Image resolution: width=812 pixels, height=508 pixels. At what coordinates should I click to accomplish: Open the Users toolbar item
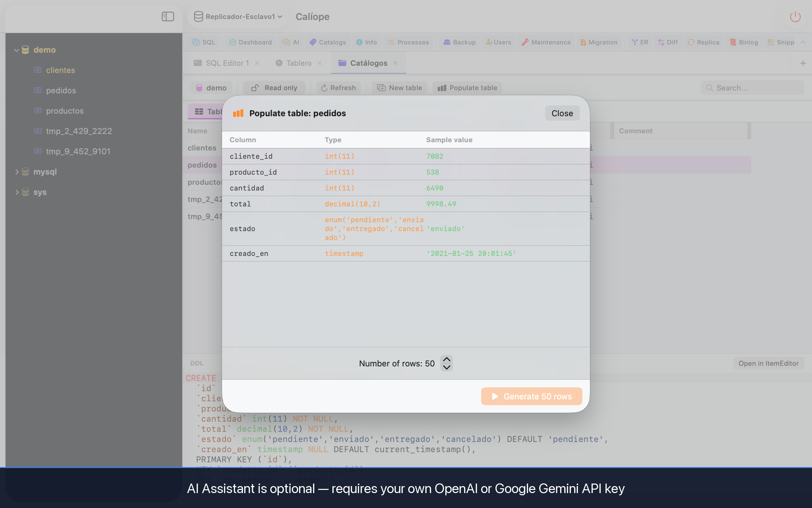498,42
